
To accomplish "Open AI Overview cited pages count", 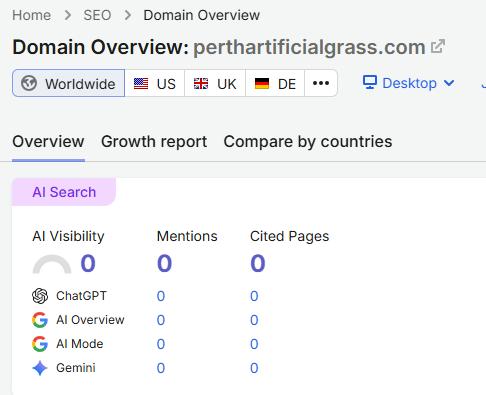I will pyautogui.click(x=254, y=320).
